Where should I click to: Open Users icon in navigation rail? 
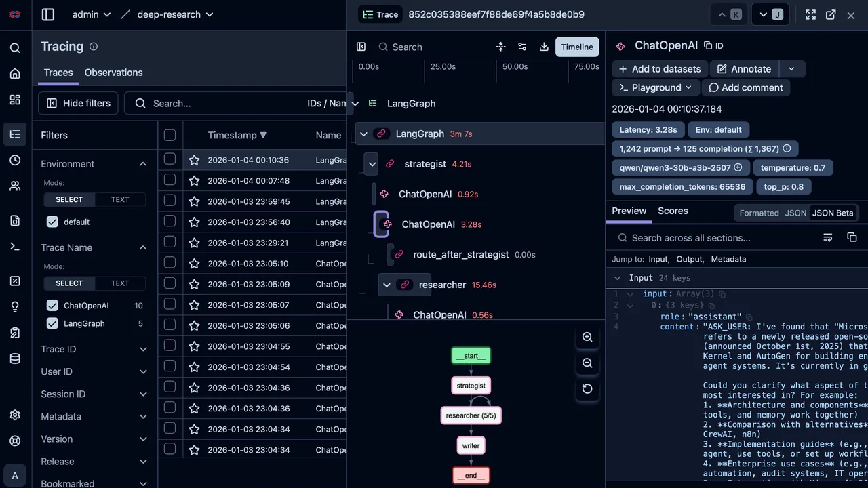click(x=15, y=186)
